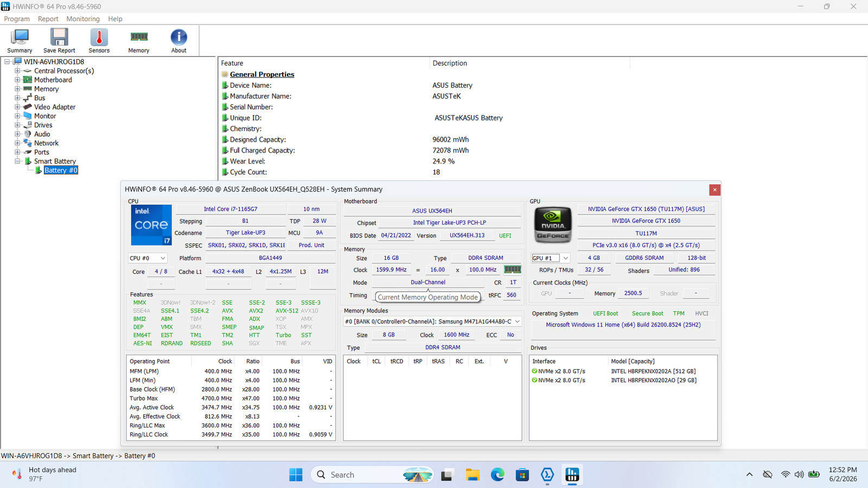Select the Monitor tree item

45,116
